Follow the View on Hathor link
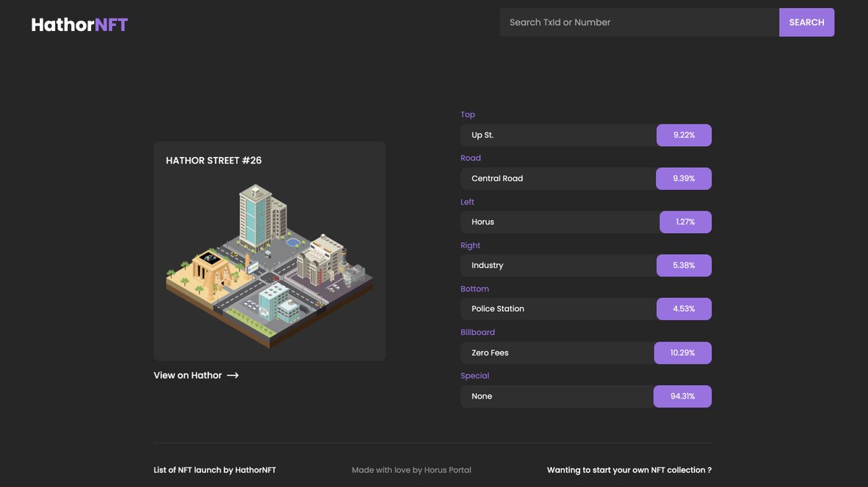The height and width of the screenshot is (487, 868). [x=196, y=375]
